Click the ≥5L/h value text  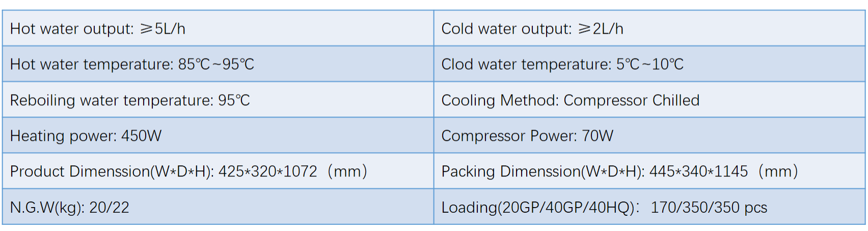point(162,28)
